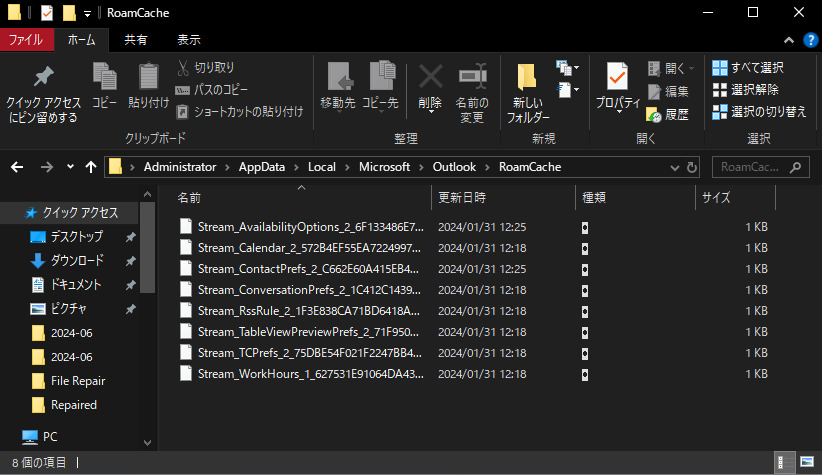Select the Stream_TableViewPreviewPrefs_2 file
The height and width of the screenshot is (475, 822).
tap(308, 332)
